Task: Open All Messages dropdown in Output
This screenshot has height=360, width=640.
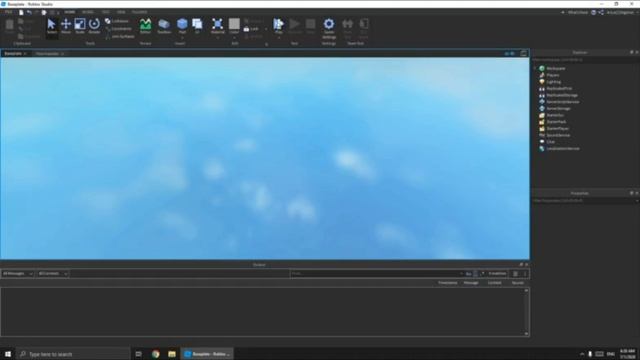Action: click(18, 273)
